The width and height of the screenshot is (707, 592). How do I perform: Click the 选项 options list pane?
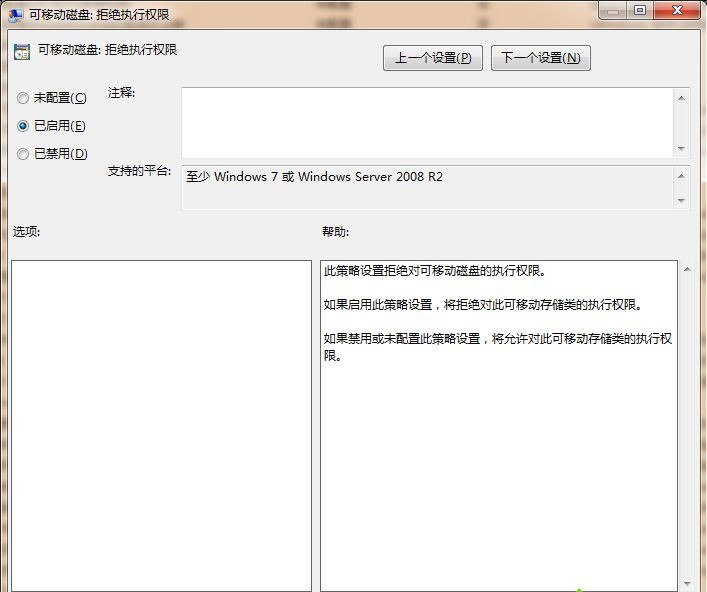tap(161, 426)
